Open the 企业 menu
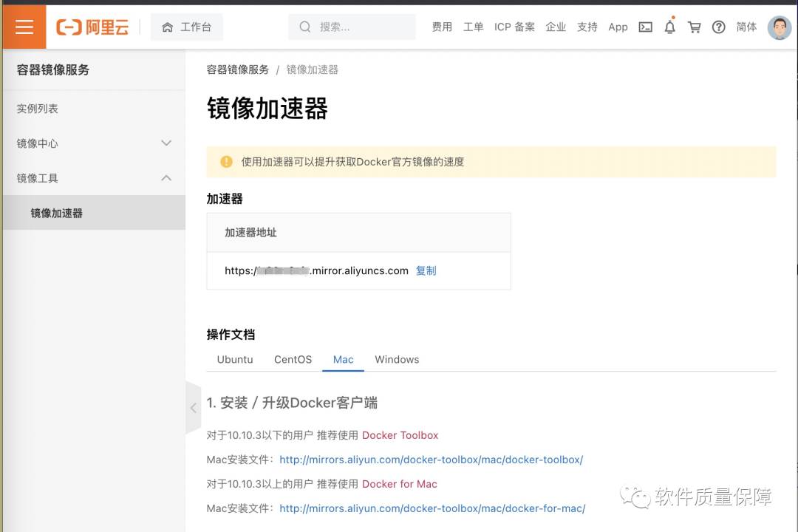Viewport: 798px width, 532px height. [556, 27]
